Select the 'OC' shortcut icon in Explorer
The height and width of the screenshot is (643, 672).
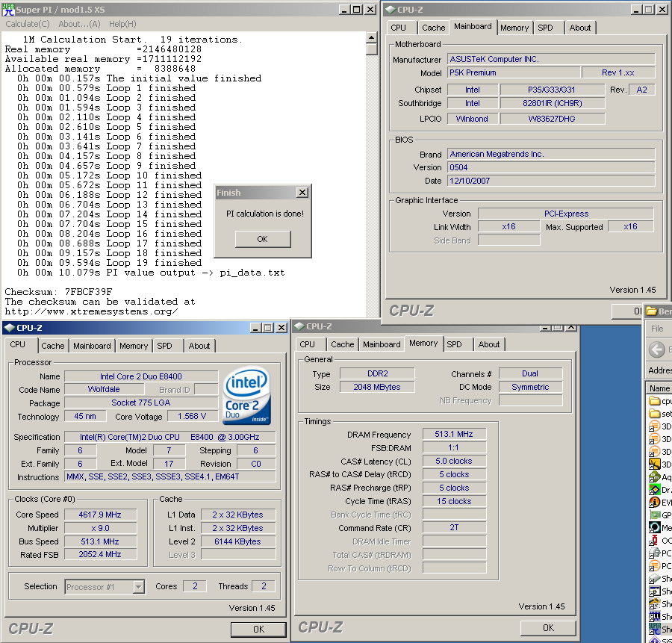(x=654, y=540)
